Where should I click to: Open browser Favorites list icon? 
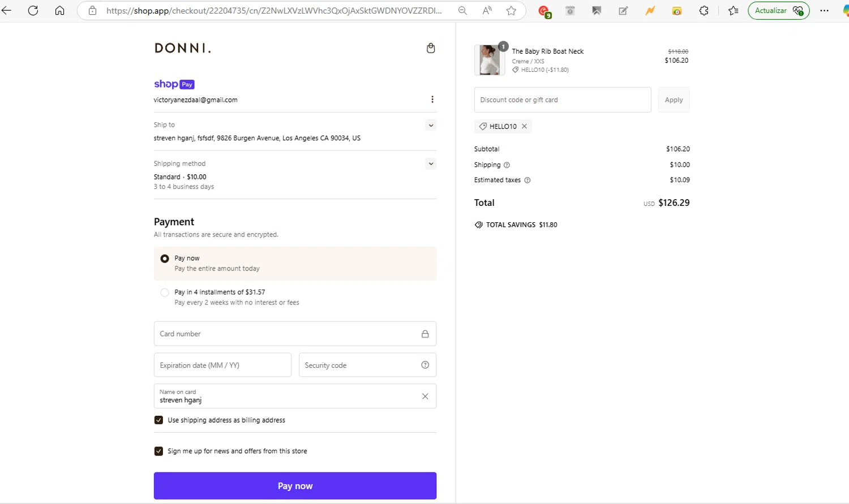click(734, 11)
